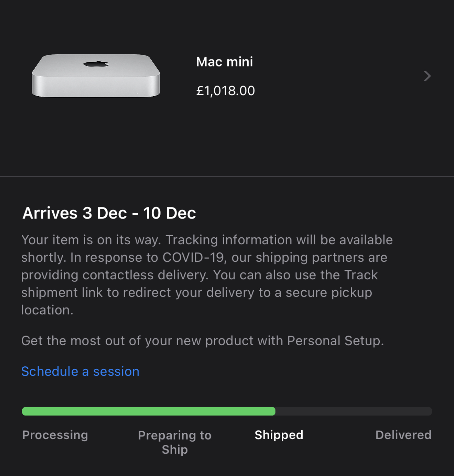
Task: Select the £1,018.00 price text
Action: pos(225,91)
